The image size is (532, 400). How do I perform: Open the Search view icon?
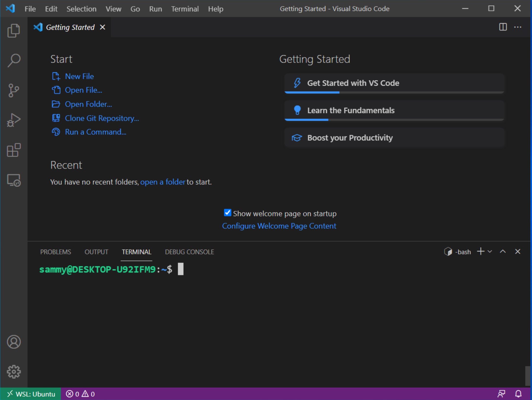click(14, 61)
